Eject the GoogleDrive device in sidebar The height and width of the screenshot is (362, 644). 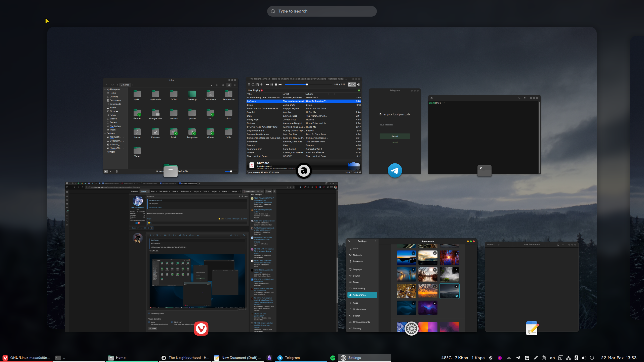coord(124,141)
